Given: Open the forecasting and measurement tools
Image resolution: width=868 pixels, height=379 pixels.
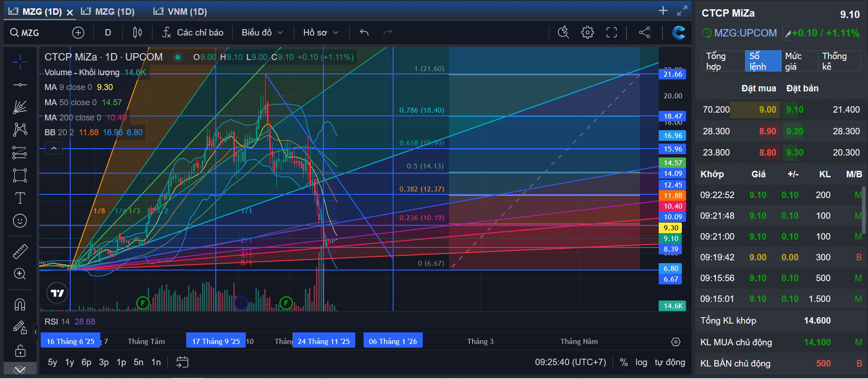Looking at the screenshot, I should (20, 152).
